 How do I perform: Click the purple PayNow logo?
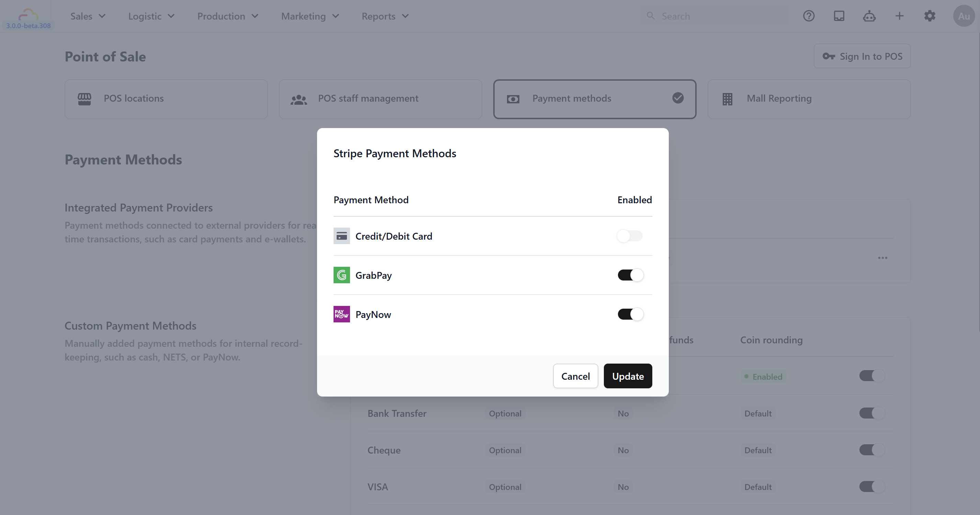click(342, 314)
